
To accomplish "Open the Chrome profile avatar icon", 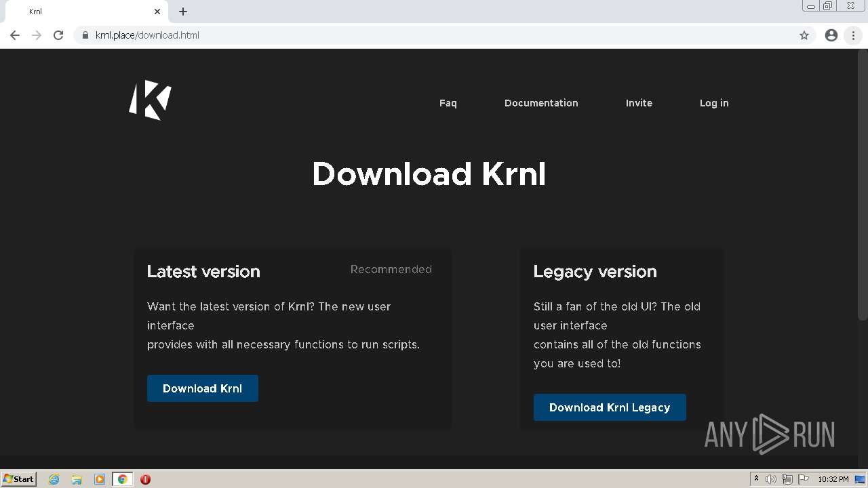I will coord(831,35).
